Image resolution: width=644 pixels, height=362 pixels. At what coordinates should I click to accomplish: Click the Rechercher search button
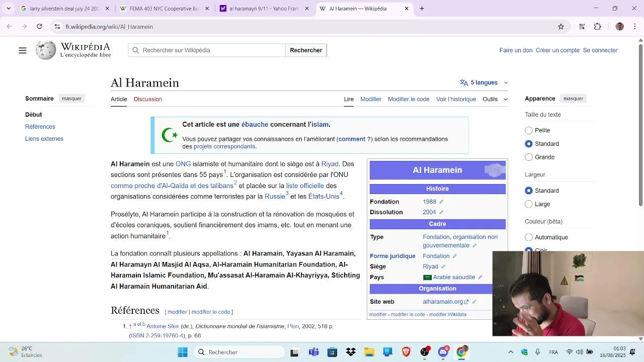[306, 50]
